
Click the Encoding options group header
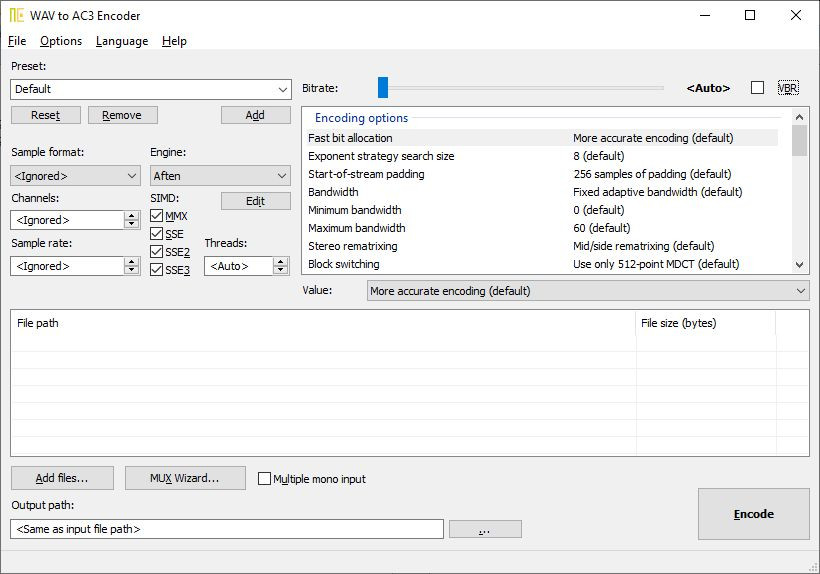(x=361, y=118)
